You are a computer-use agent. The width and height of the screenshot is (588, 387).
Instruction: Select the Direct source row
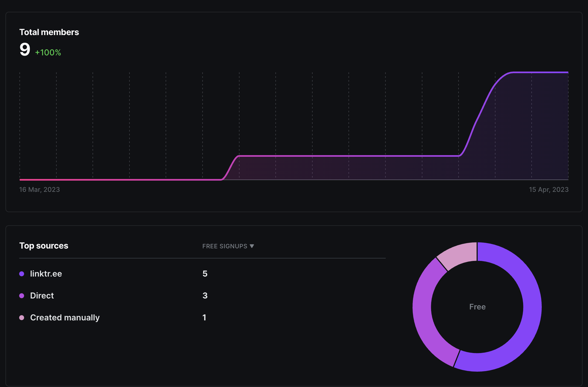pos(202,295)
